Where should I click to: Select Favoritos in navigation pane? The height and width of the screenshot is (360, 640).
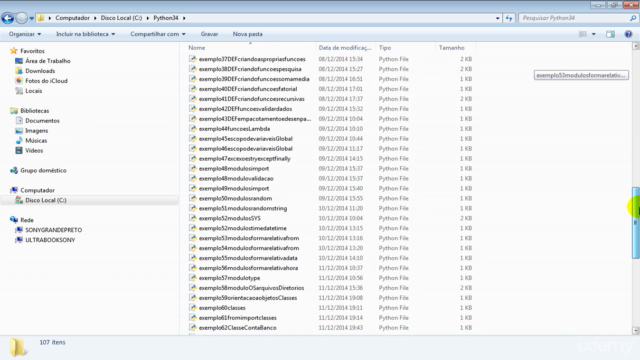[32, 51]
